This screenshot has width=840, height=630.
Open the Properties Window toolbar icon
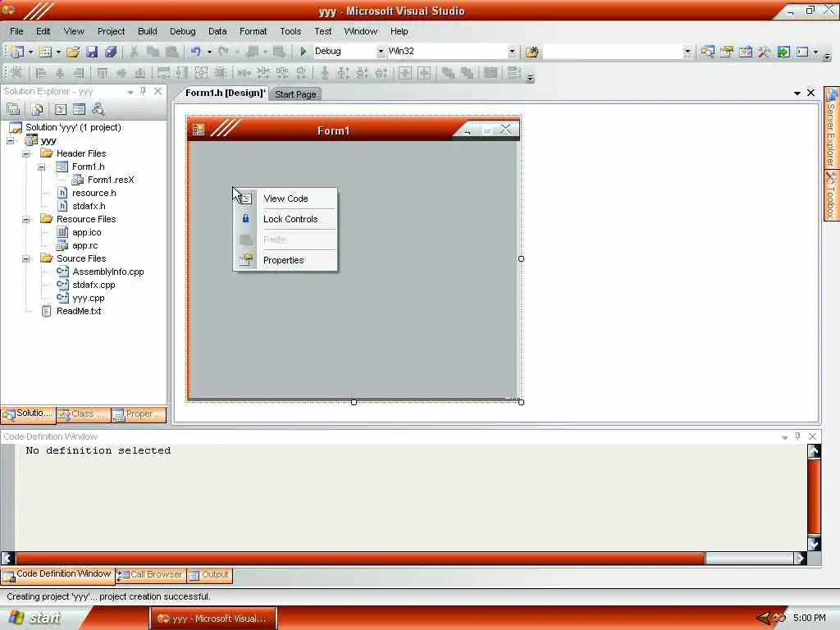pos(727,52)
